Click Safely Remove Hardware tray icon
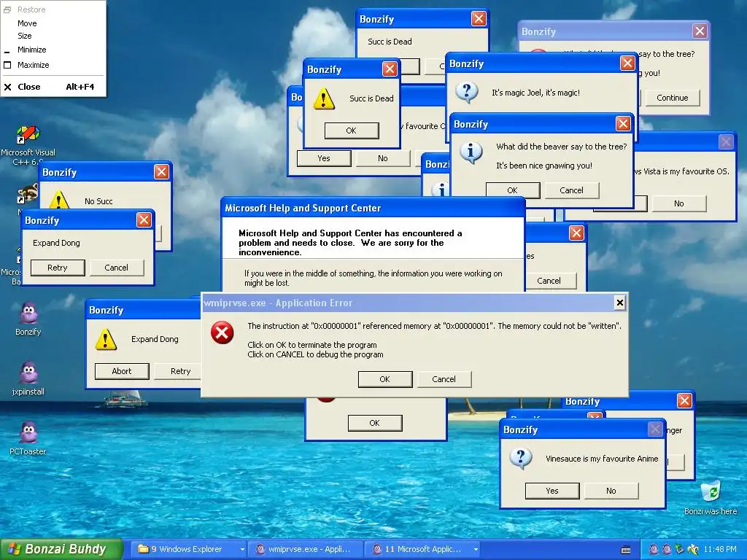The image size is (747, 560). [x=680, y=550]
